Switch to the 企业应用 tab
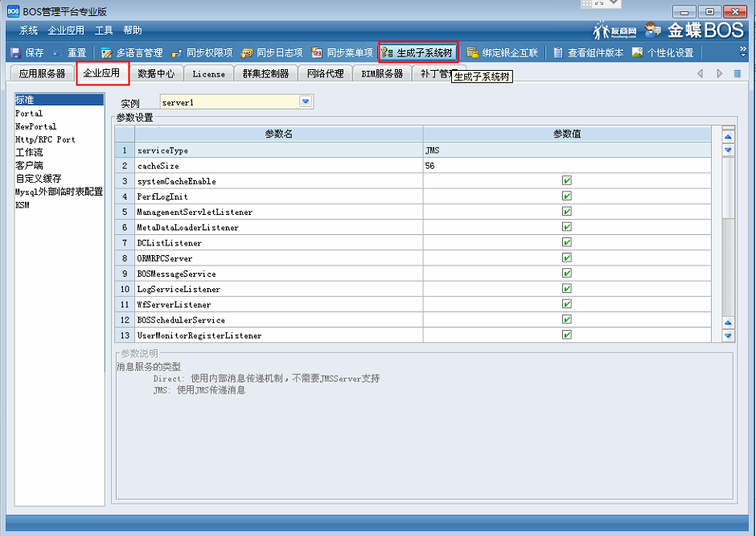This screenshot has width=756, height=536. pos(102,73)
